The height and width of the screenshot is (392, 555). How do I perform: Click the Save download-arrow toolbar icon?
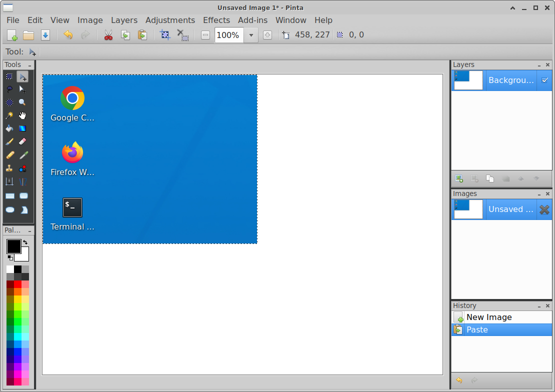pyautogui.click(x=45, y=34)
